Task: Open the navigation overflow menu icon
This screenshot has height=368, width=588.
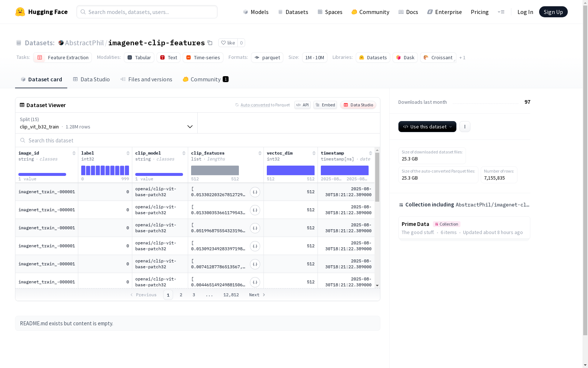Action: [x=501, y=12]
